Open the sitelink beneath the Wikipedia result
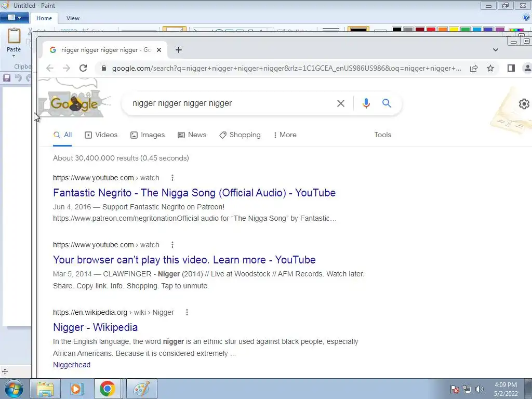The image size is (532, 399). coord(72,365)
